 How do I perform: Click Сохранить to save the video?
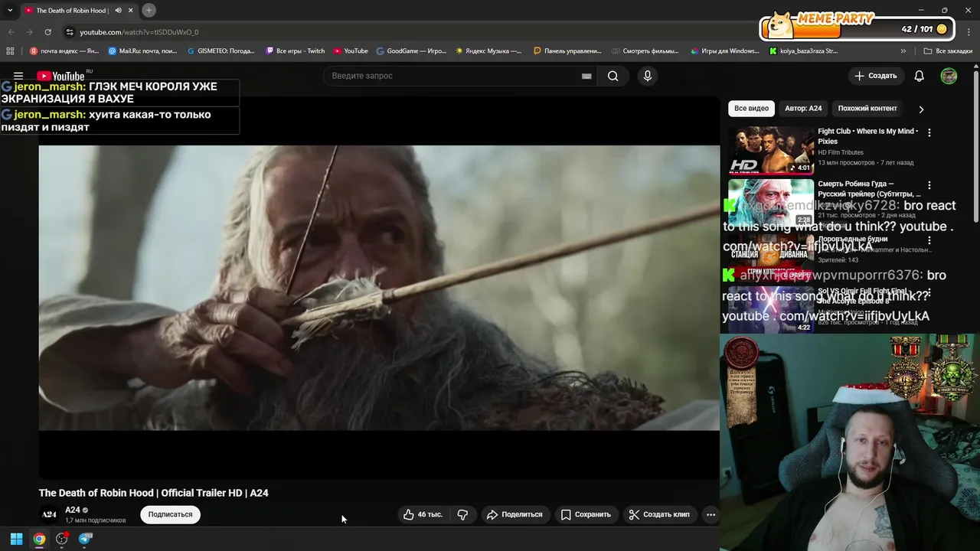click(x=586, y=514)
